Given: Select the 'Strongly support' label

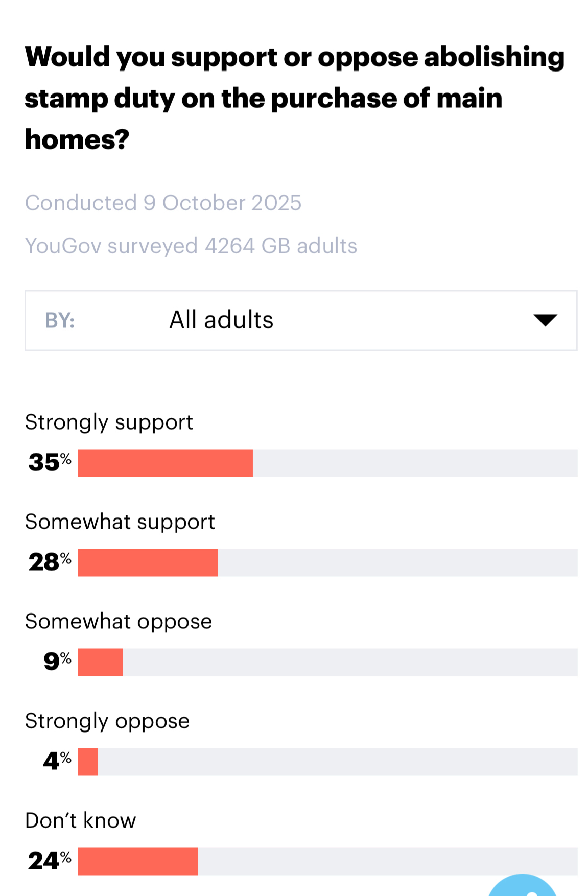Looking at the screenshot, I should (x=109, y=422).
